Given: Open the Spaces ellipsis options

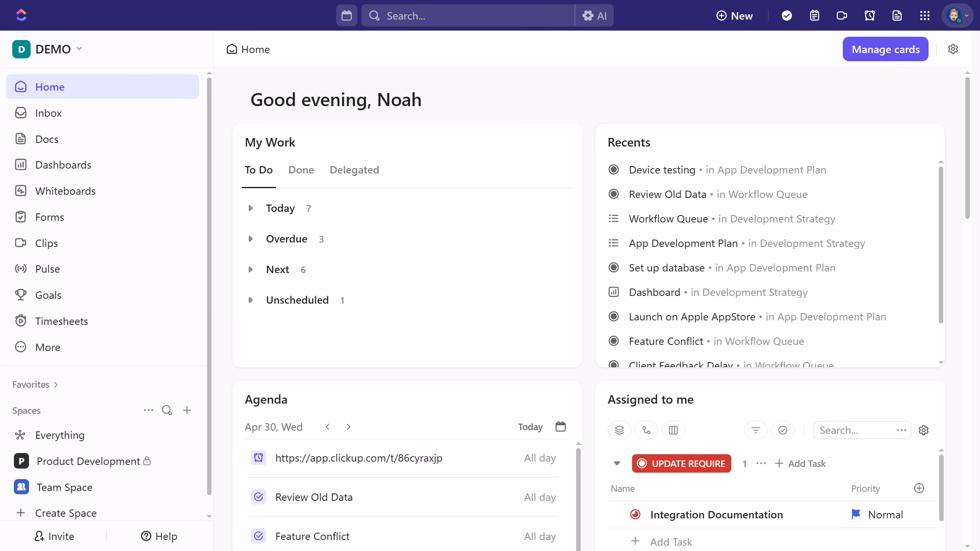Looking at the screenshot, I should [x=149, y=410].
